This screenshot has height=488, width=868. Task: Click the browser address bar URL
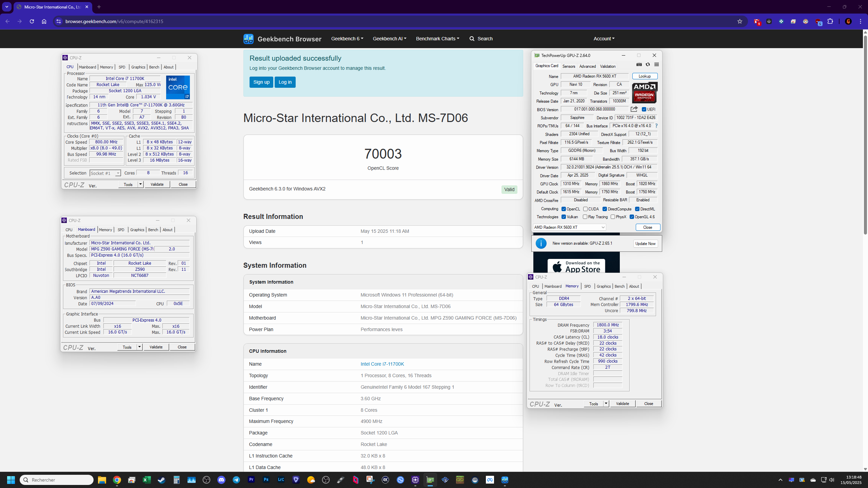coord(114,21)
